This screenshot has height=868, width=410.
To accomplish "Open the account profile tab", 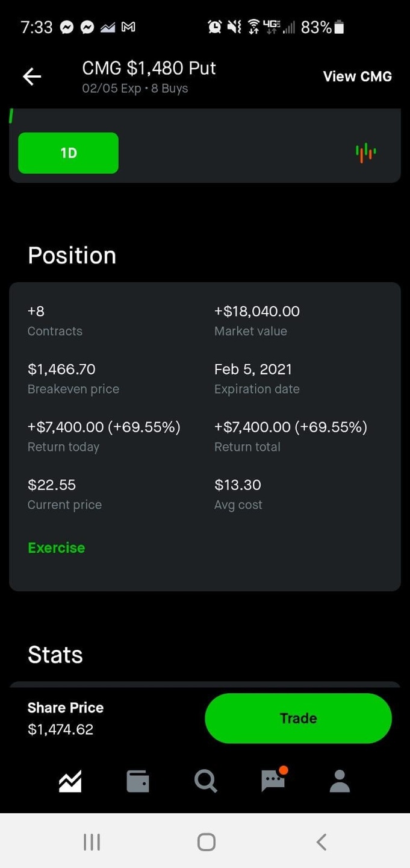I will pyautogui.click(x=340, y=781).
